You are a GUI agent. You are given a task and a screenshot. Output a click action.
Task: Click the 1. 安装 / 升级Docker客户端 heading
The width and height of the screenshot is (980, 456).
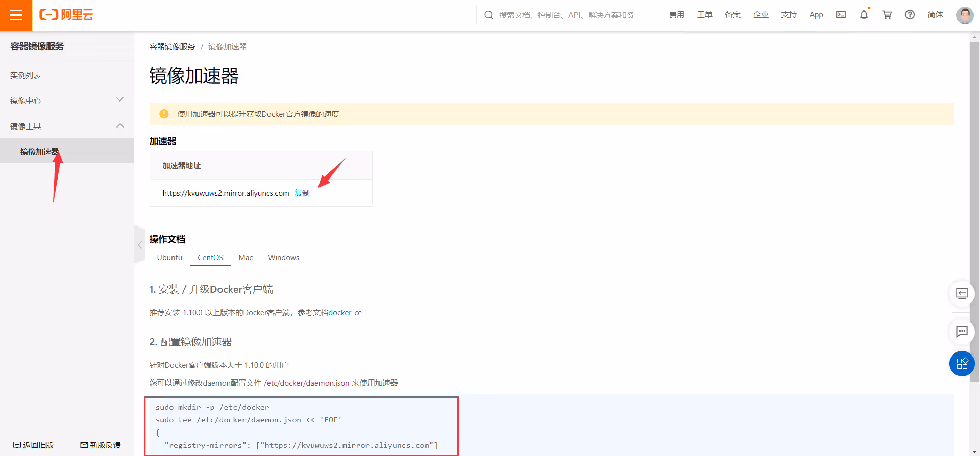[211, 289]
